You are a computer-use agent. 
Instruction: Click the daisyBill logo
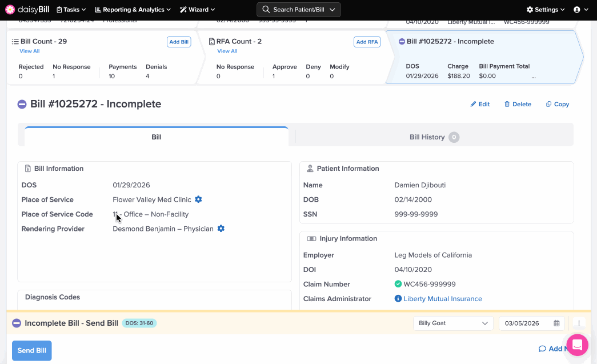click(27, 10)
